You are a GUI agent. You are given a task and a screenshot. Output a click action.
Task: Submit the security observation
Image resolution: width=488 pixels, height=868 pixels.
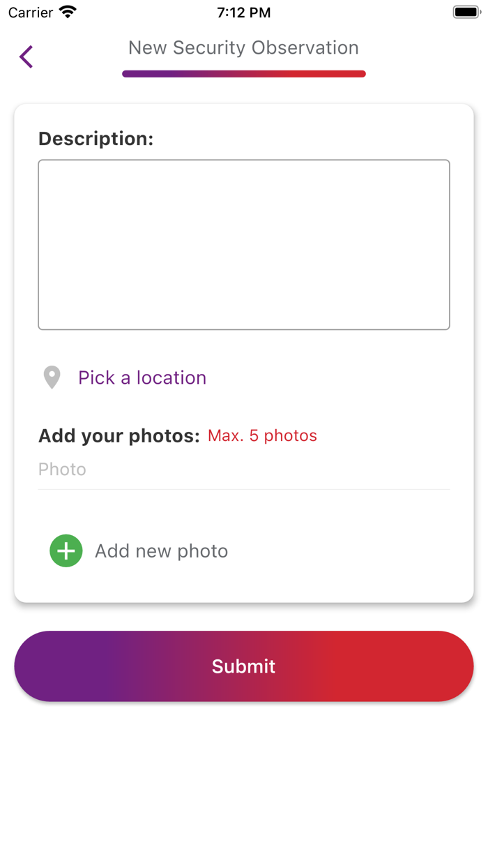244,666
